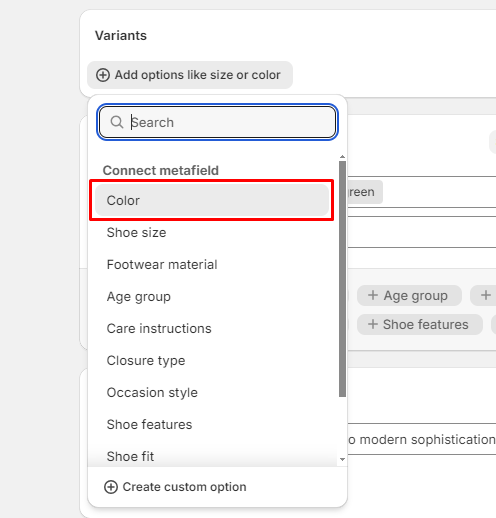The height and width of the screenshot is (518, 496).
Task: Select Shoe features in the dropdown list
Action: pyautogui.click(x=212, y=424)
